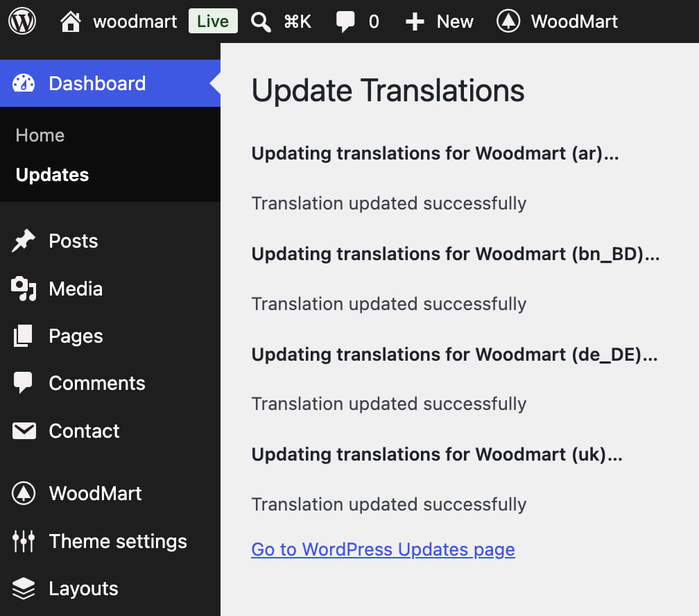The height and width of the screenshot is (616, 699).
Task: Click 'Updating translations for Woodmart (ar)…' text
Action: click(x=435, y=153)
